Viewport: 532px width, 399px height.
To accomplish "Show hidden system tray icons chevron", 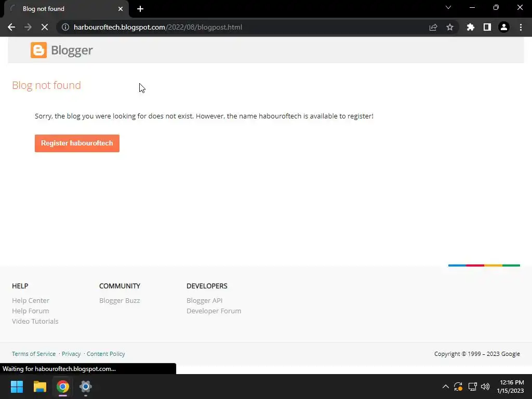I will [x=445, y=387].
